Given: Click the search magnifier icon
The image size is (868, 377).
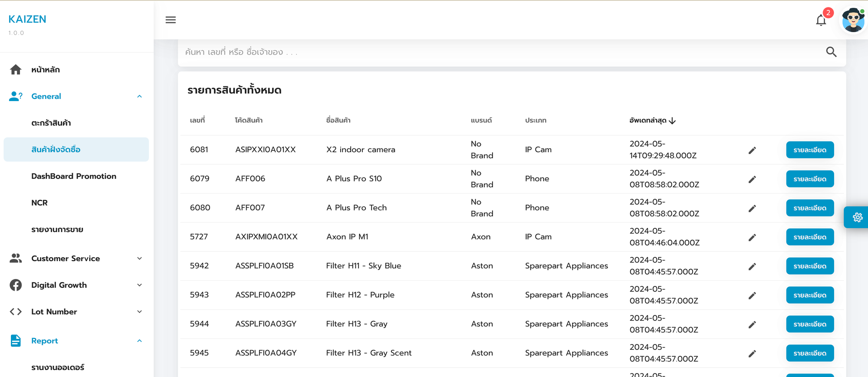Looking at the screenshot, I should click(831, 52).
